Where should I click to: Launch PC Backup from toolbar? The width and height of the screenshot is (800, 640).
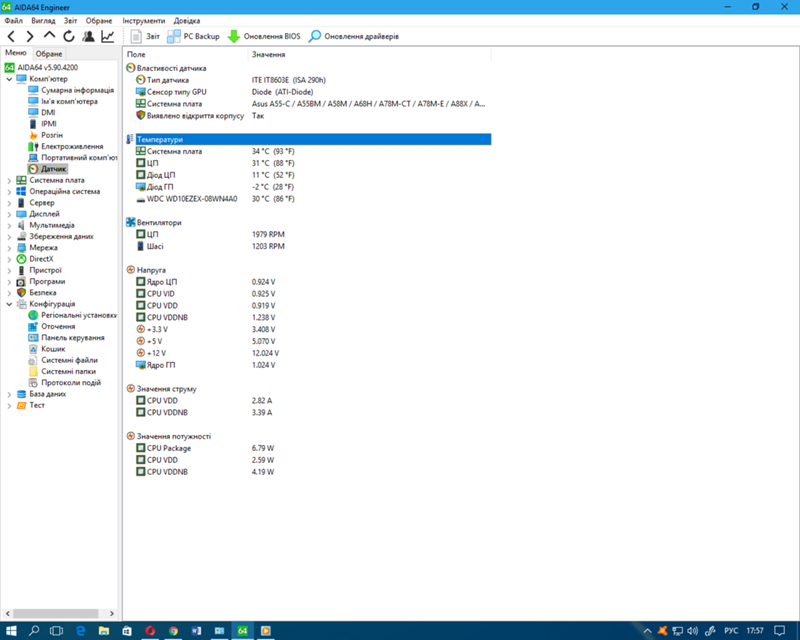click(x=193, y=36)
